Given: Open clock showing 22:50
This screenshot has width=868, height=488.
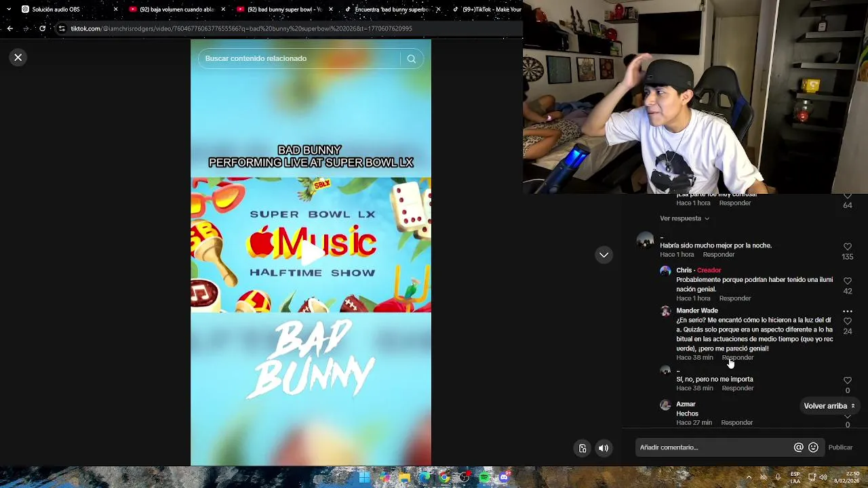Looking at the screenshot, I should pyautogui.click(x=847, y=477).
